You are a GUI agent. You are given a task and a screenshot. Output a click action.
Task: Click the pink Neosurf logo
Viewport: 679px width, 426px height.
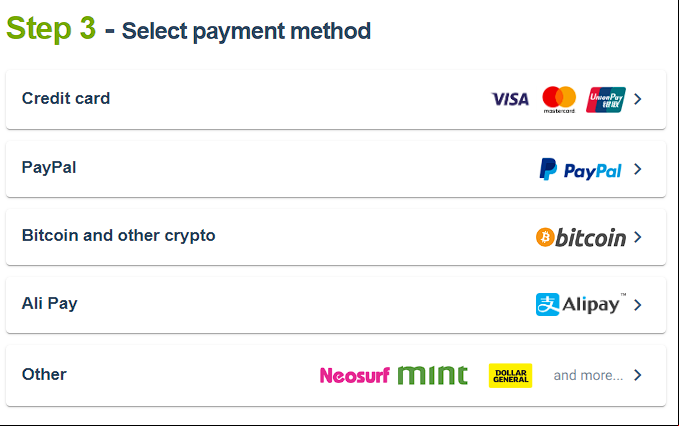[x=355, y=375]
